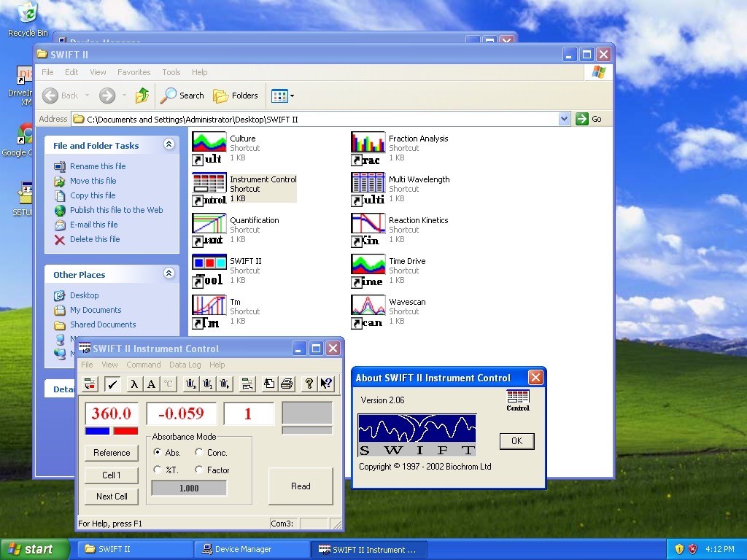Select the checkmark toolbar icon

tap(112, 384)
